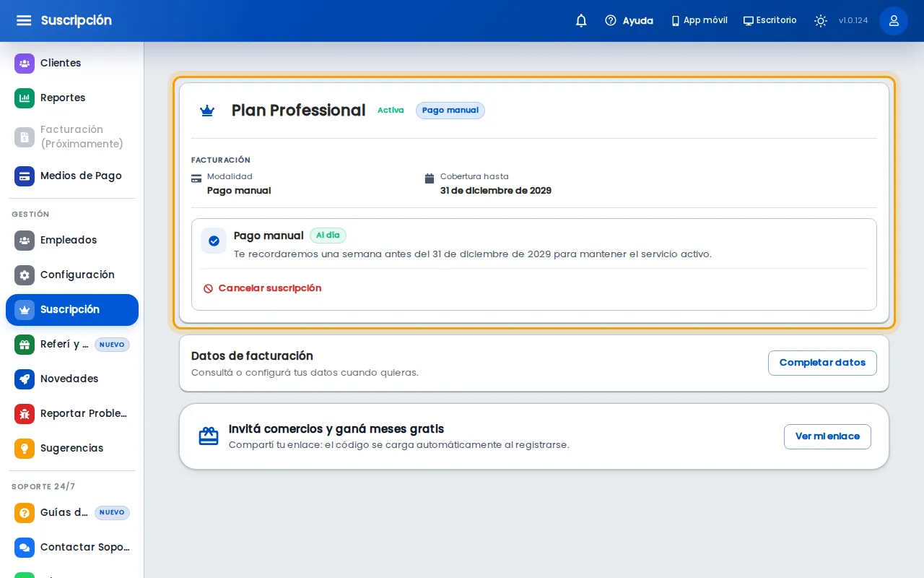Click the gift card icon in invite banner
Screen dimensions: 924x578
209,436
